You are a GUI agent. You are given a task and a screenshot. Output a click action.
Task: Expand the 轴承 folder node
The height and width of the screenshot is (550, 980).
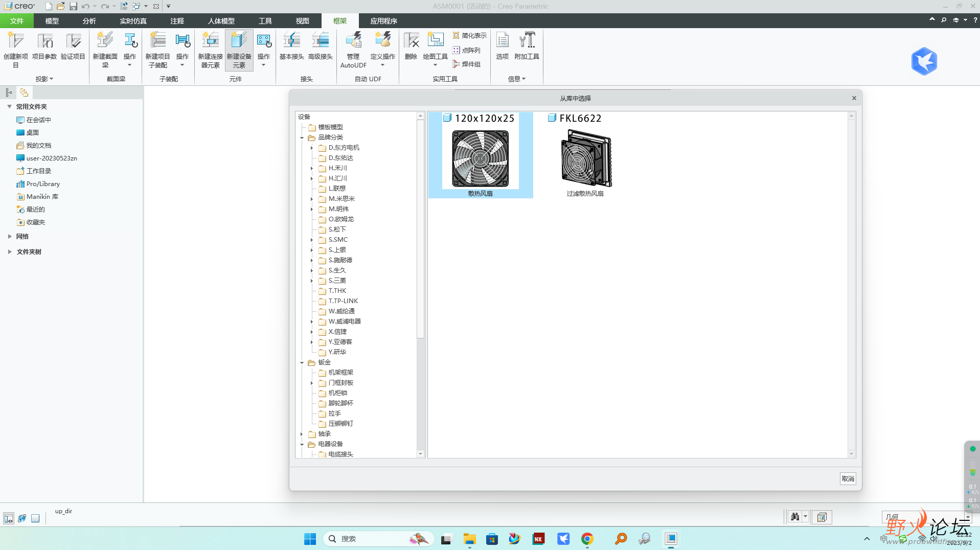(302, 434)
